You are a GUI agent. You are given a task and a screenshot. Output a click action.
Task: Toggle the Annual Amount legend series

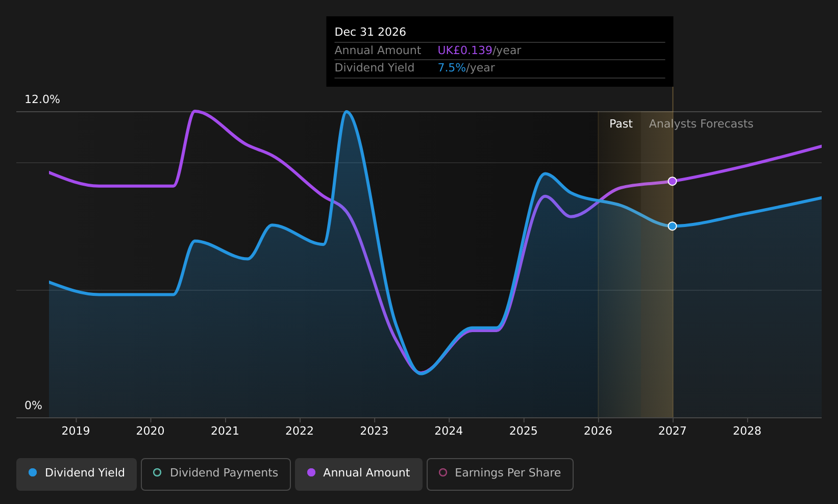(x=359, y=474)
